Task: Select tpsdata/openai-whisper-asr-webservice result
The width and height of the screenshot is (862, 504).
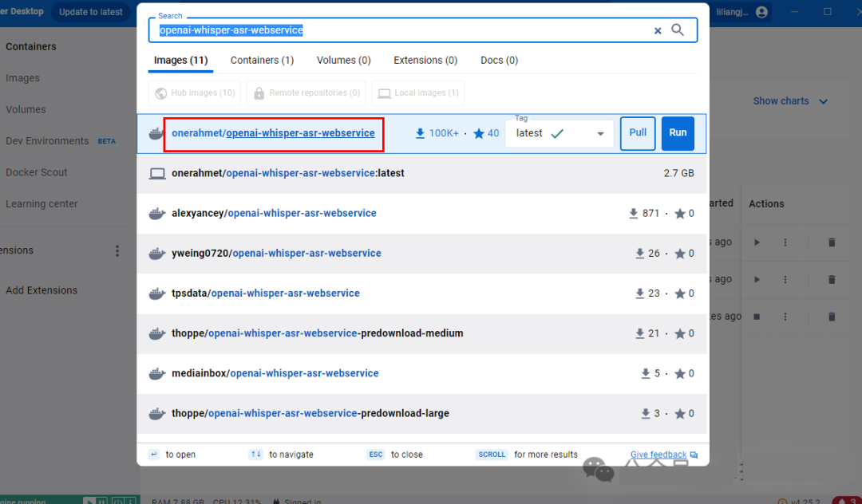Action: pos(421,293)
